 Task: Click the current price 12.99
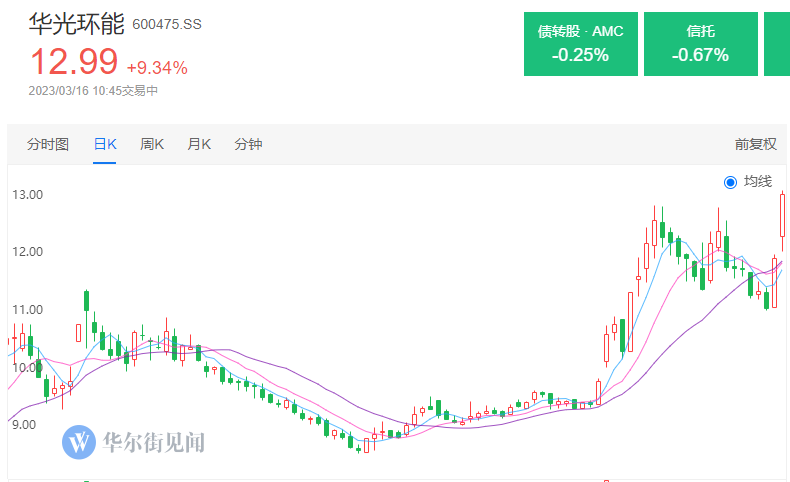coord(74,61)
